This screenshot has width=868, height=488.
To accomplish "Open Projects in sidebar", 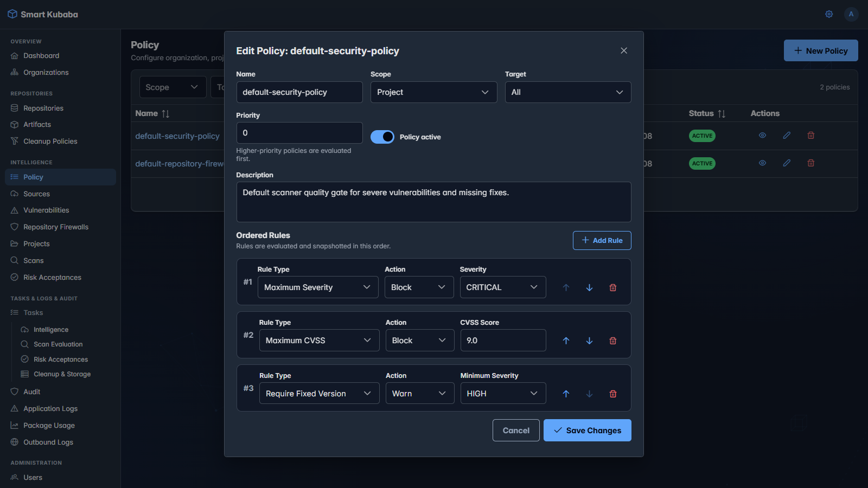I will [x=60, y=243].
